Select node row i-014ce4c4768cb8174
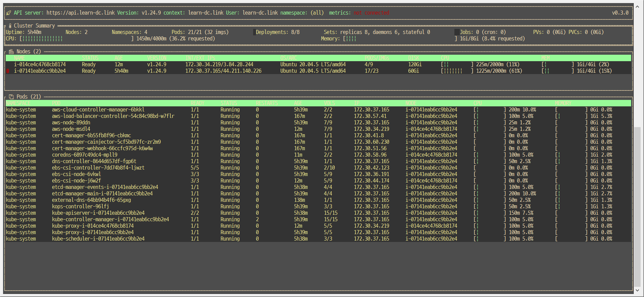644x297 pixels. click(x=318, y=65)
